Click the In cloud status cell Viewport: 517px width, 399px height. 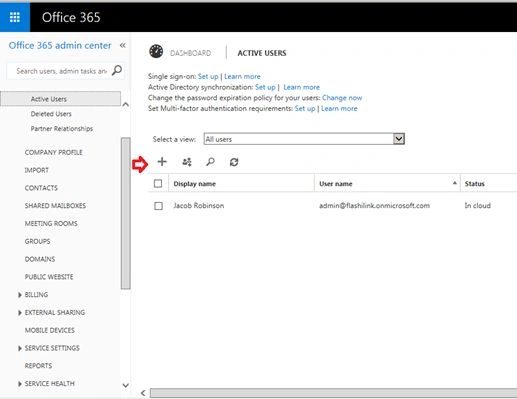click(478, 206)
